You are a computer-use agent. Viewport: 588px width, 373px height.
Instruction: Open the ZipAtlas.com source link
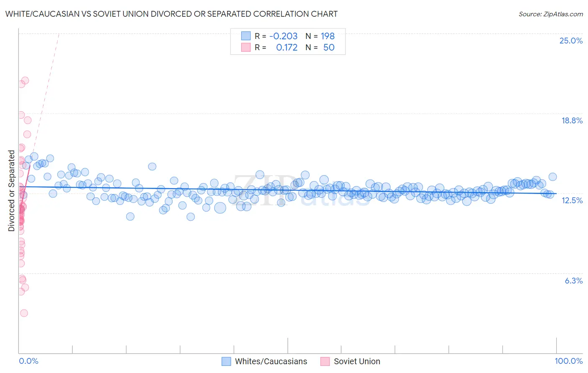[x=551, y=14]
